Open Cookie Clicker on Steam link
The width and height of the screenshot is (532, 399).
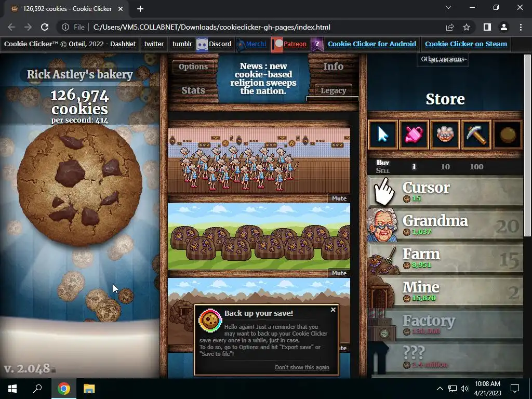pyautogui.click(x=466, y=44)
